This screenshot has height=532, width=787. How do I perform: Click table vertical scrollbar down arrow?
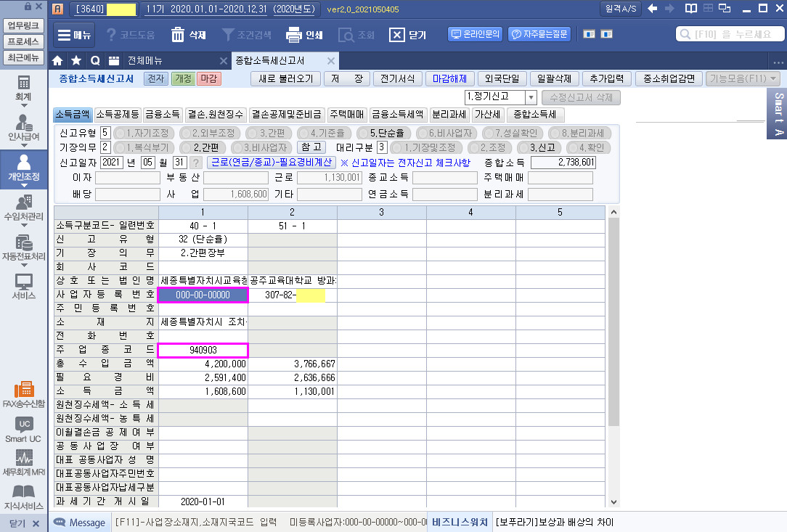click(613, 502)
